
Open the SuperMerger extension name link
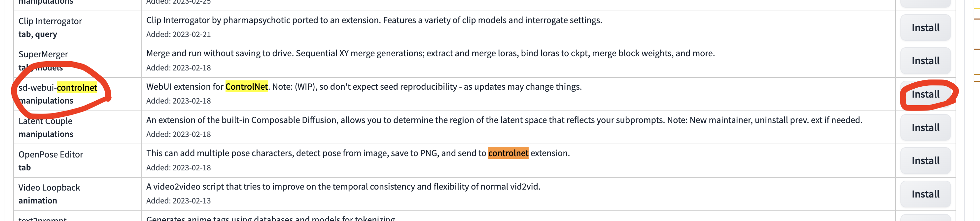tap(43, 55)
